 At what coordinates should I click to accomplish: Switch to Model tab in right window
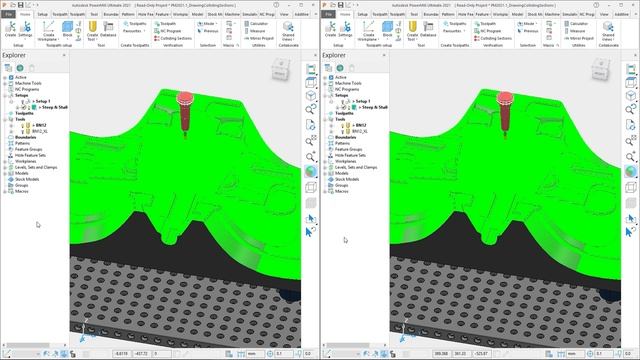[518, 14]
